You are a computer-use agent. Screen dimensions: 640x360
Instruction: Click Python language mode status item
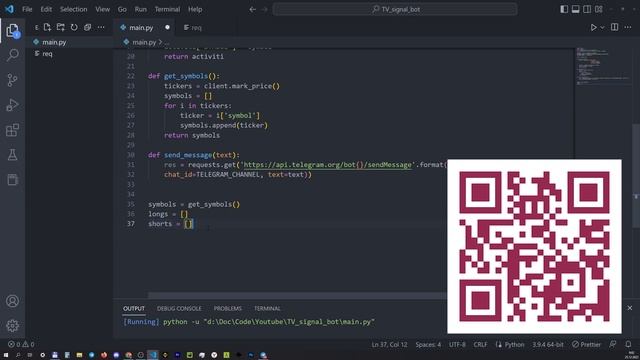(x=510, y=344)
